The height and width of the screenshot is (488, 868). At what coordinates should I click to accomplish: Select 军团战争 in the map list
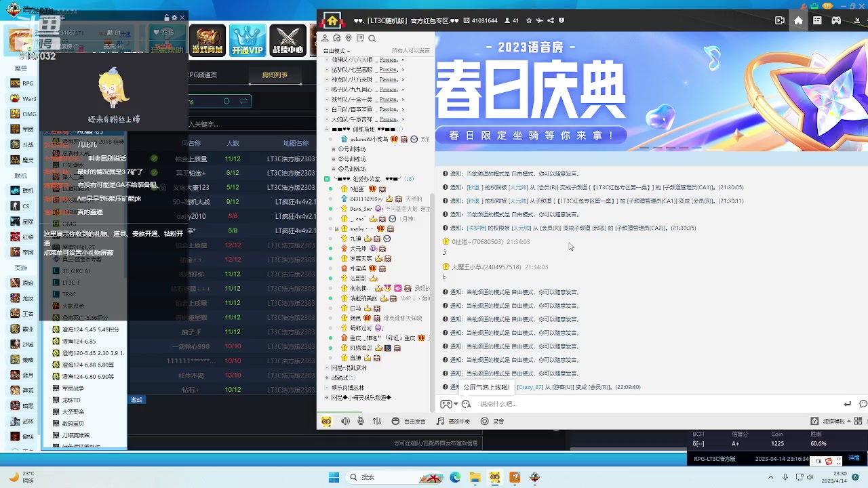click(73, 388)
